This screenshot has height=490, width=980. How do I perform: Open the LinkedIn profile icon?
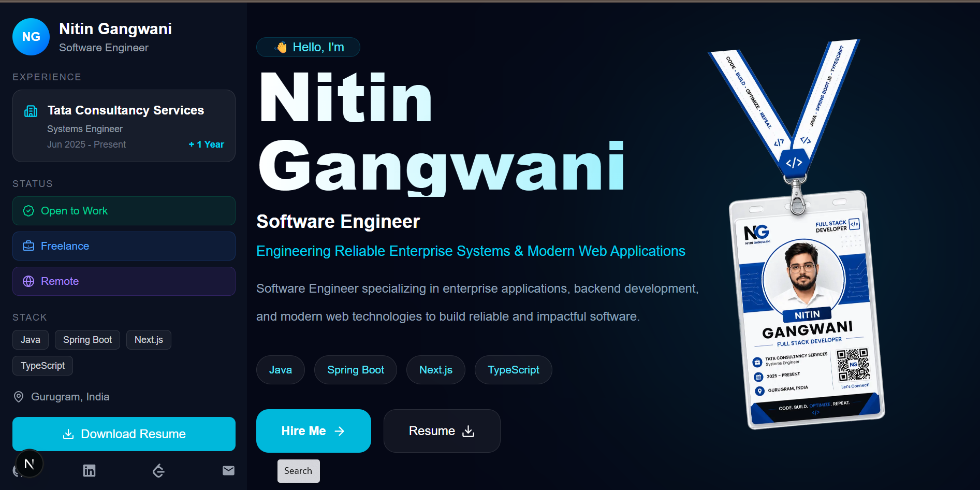click(x=89, y=470)
